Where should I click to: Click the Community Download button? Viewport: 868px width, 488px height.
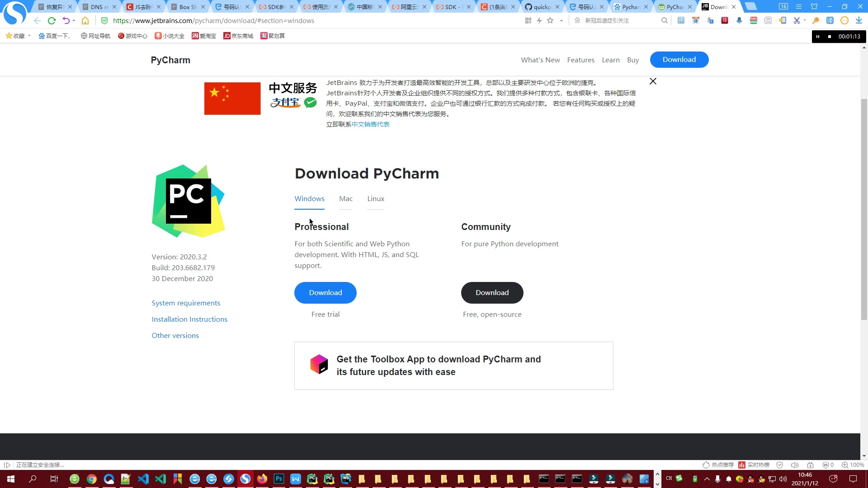[492, 292]
